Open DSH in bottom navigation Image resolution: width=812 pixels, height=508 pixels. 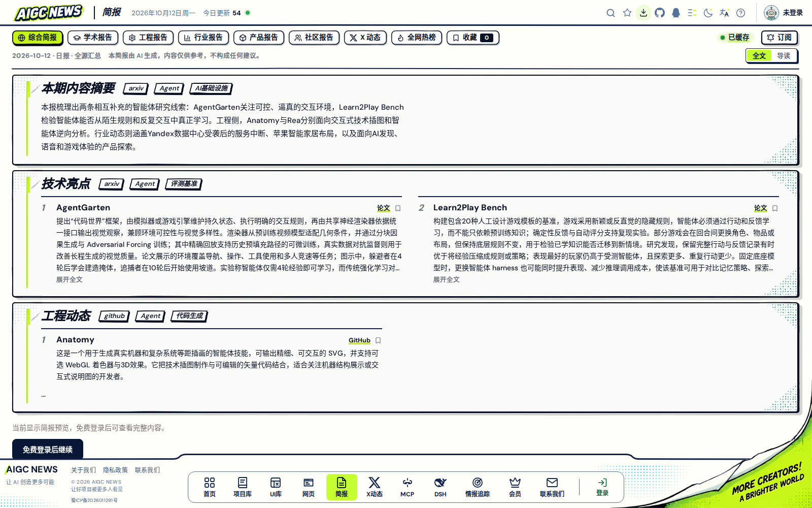coord(441,487)
